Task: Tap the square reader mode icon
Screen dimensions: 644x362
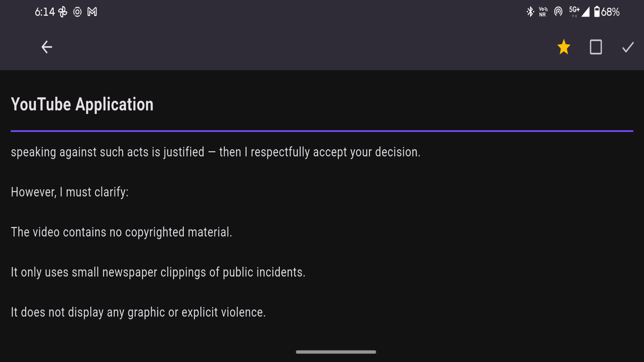Action: tap(596, 47)
